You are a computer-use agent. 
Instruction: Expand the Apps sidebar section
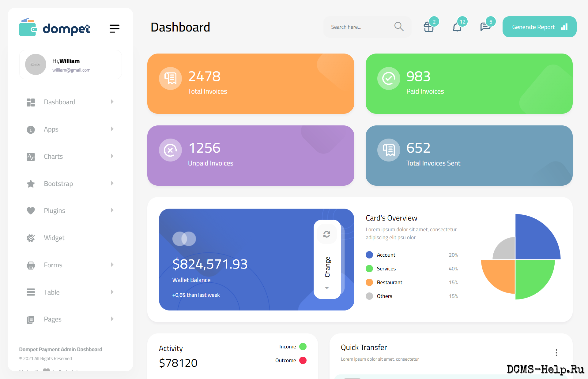(112, 129)
